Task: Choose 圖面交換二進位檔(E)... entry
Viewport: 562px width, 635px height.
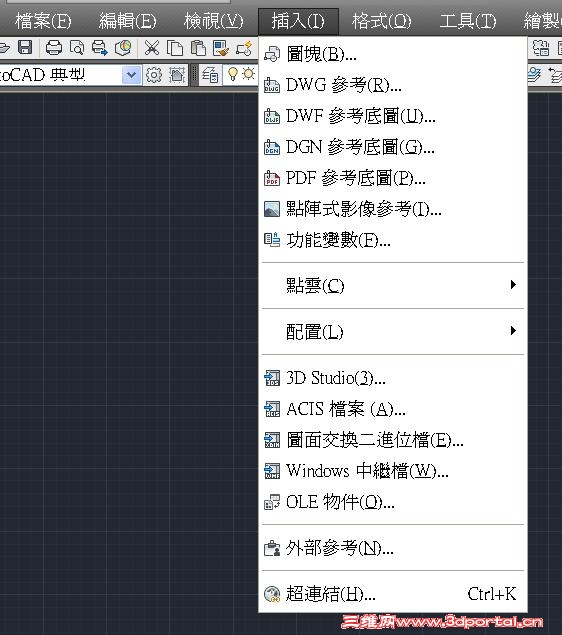Action: pos(393,440)
